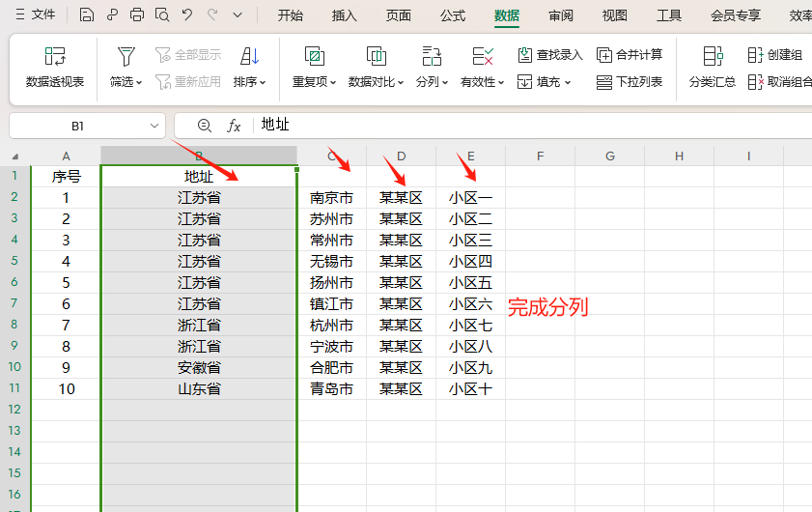The height and width of the screenshot is (512, 812).
Task: Select cell containing 青岛市
Action: 331,389
